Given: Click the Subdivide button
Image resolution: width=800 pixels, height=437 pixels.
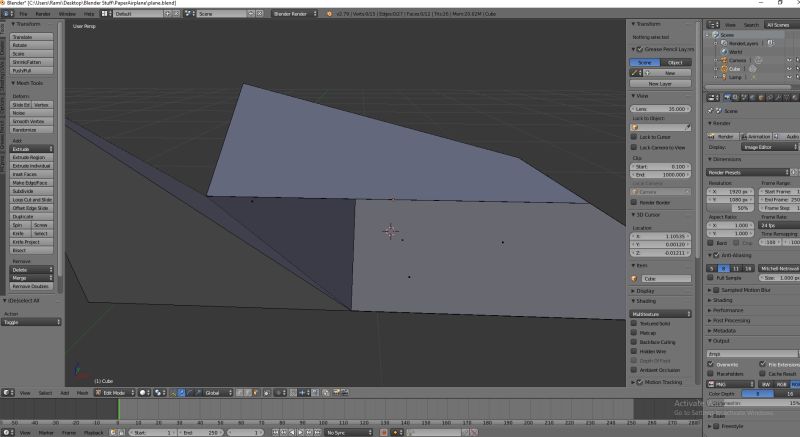Looking at the screenshot, I should tap(32, 191).
